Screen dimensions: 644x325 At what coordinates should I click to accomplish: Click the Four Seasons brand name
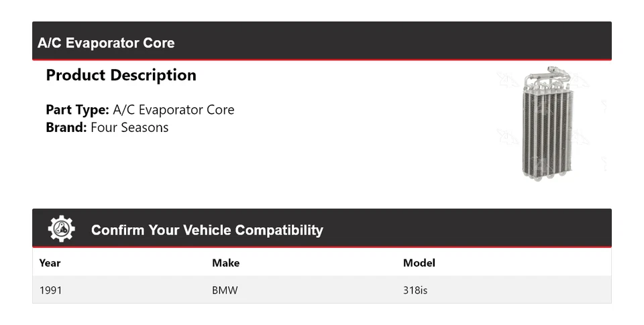pyautogui.click(x=129, y=127)
